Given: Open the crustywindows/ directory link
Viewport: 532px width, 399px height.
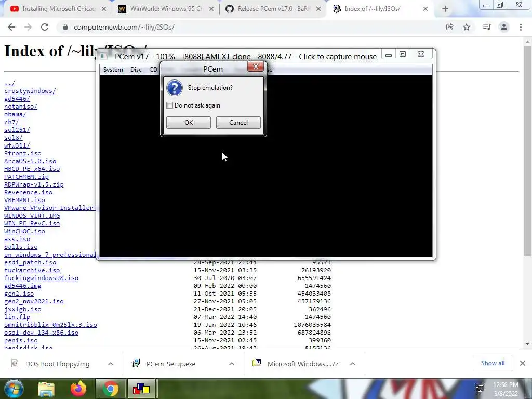Looking at the screenshot, I should click(x=30, y=91).
